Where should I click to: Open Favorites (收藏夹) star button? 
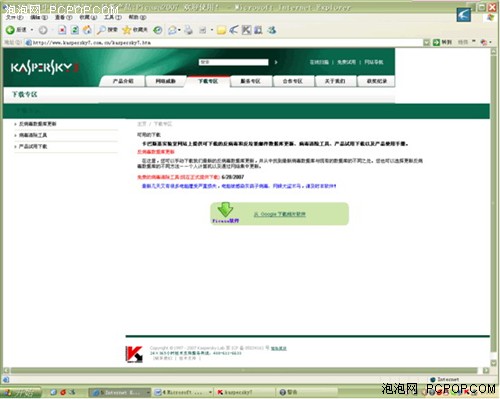[135, 30]
